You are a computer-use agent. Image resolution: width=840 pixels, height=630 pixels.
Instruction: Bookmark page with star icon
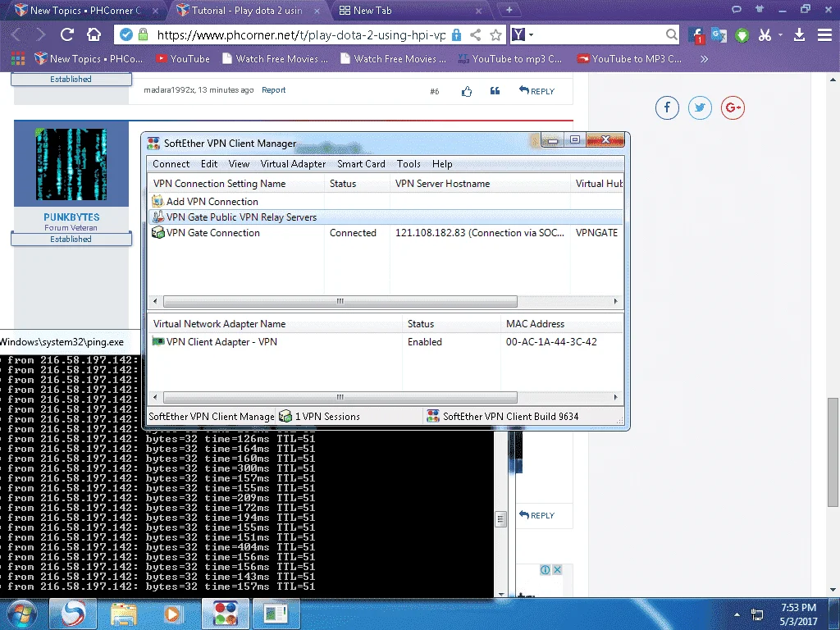pos(496,34)
